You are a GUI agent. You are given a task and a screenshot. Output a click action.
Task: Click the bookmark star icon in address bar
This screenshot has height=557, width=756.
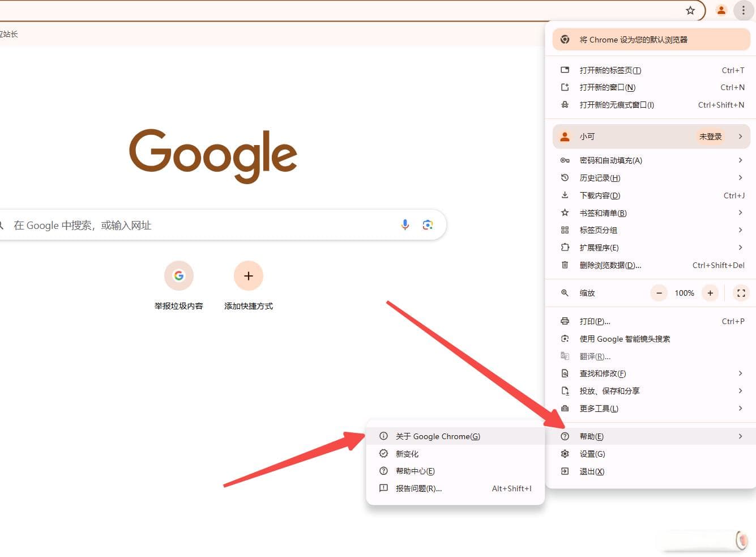pos(690,10)
